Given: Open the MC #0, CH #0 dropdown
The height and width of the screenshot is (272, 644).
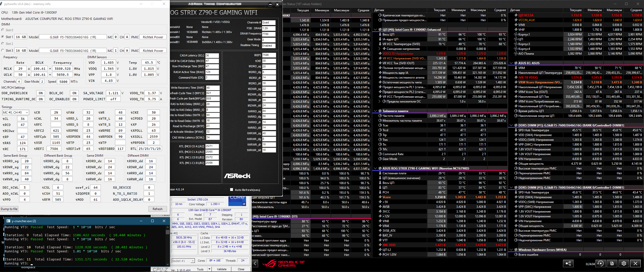Looking at the screenshot, I should click(x=16, y=113).
